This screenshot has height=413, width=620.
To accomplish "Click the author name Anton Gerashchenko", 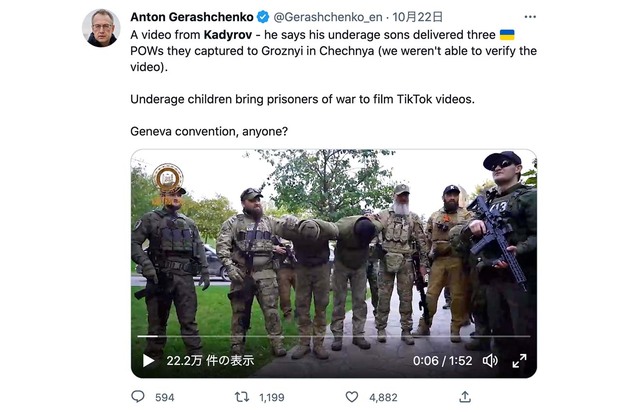I will point(190,17).
